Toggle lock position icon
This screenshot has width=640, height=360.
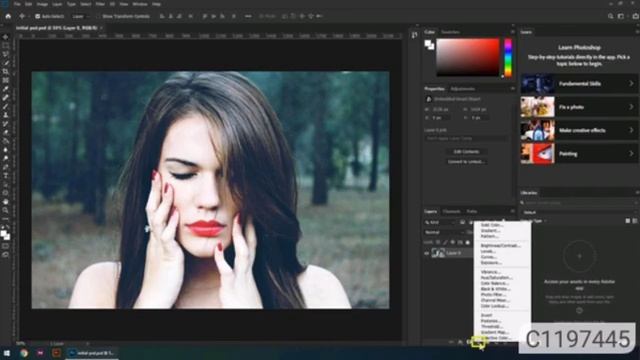tap(453, 242)
